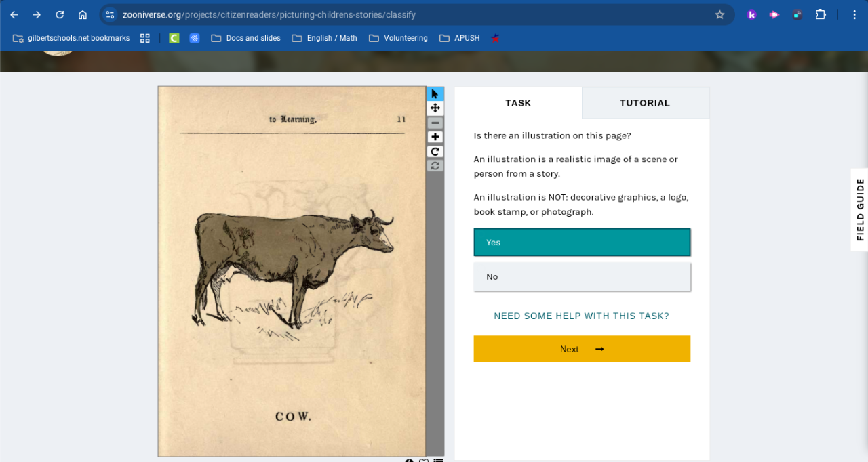Open 'Need some help with this task?'
The width and height of the screenshot is (868, 462).
coord(581,316)
